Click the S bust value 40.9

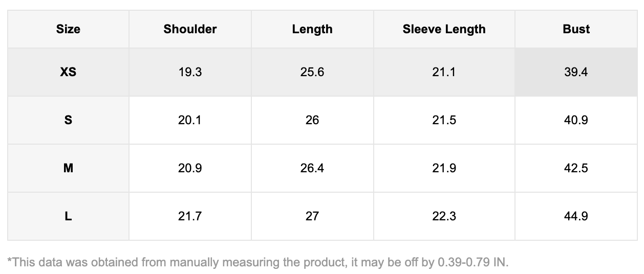(x=576, y=120)
